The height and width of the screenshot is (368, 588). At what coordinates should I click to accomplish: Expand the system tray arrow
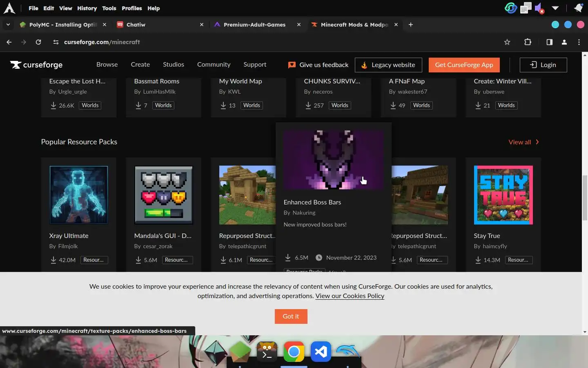(555, 8)
